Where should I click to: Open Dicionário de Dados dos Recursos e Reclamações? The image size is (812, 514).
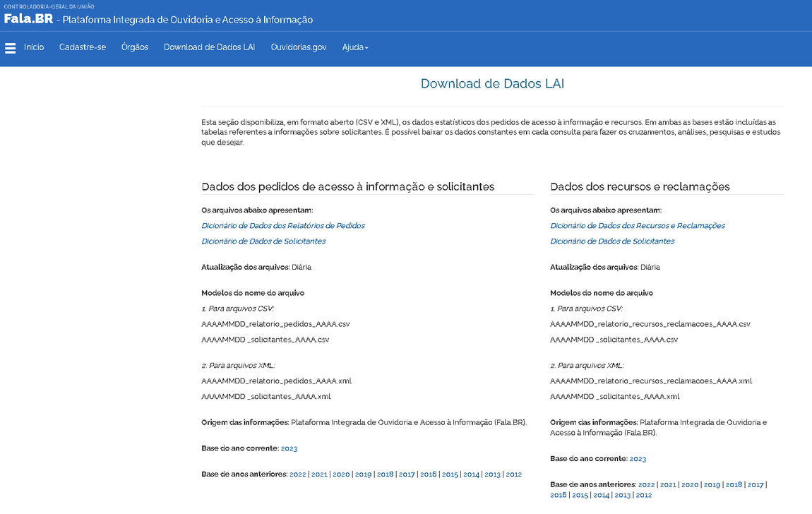[x=637, y=225]
